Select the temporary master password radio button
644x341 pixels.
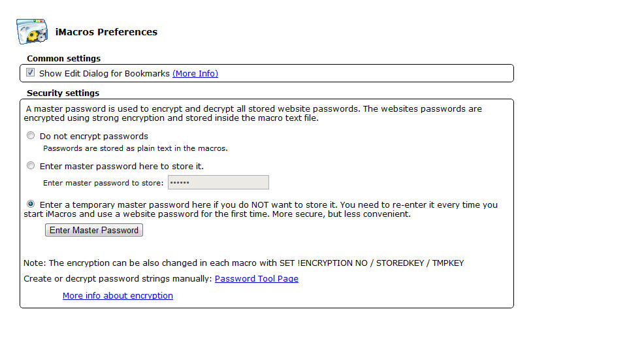[31, 204]
